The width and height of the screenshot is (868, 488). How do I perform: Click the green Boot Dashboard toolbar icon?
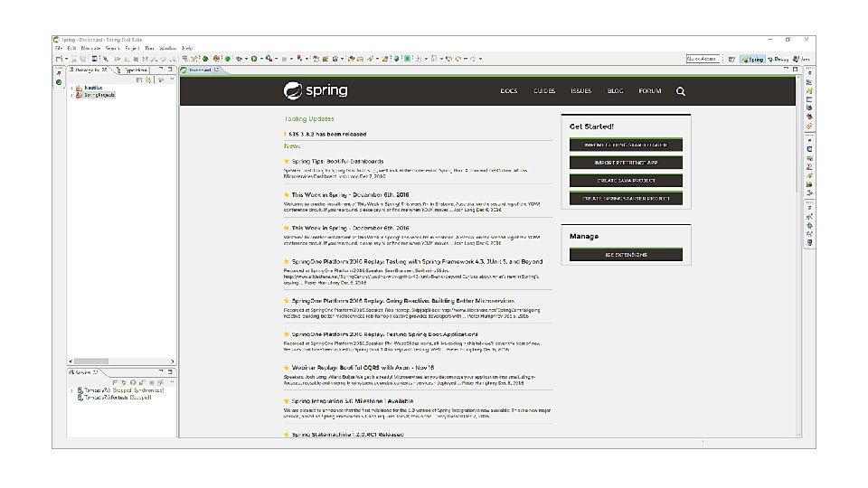click(x=205, y=59)
